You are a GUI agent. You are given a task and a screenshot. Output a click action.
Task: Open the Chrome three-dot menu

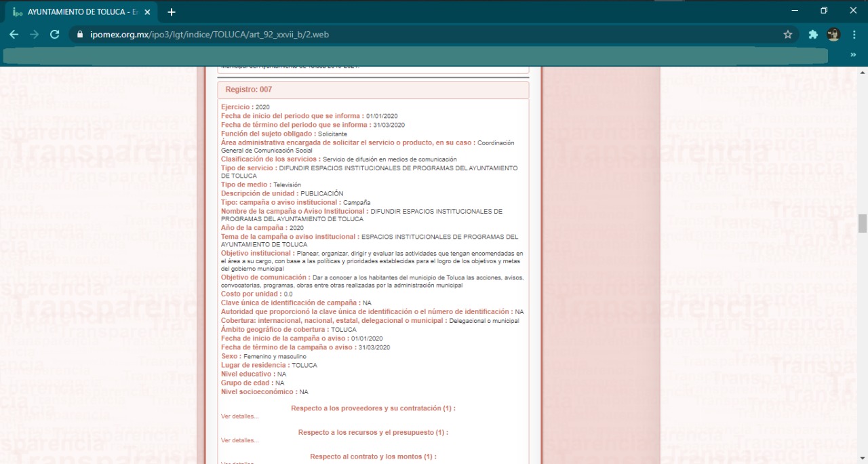point(854,35)
